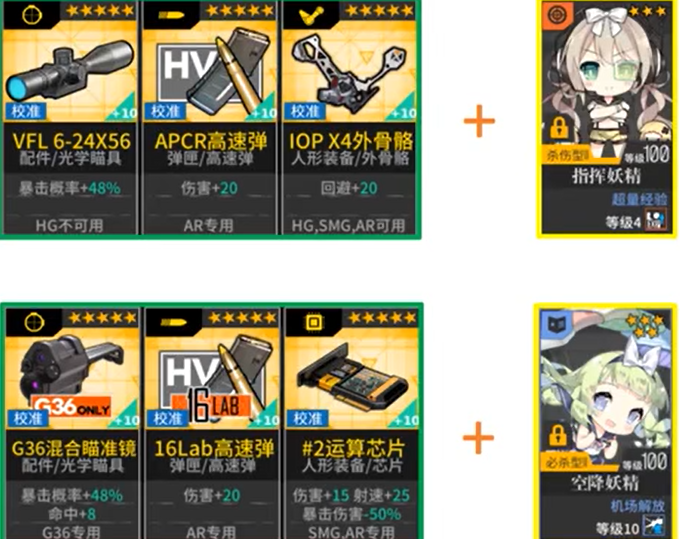Click the crosshair icon on VFL card
Screen dimensions: 680x539
(x=32, y=14)
